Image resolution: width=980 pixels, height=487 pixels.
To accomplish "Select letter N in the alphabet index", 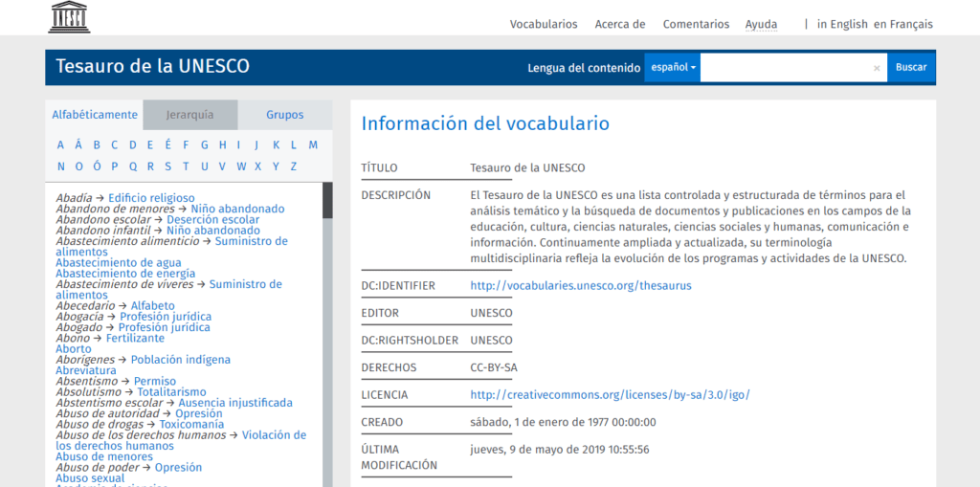I will pos(60,166).
